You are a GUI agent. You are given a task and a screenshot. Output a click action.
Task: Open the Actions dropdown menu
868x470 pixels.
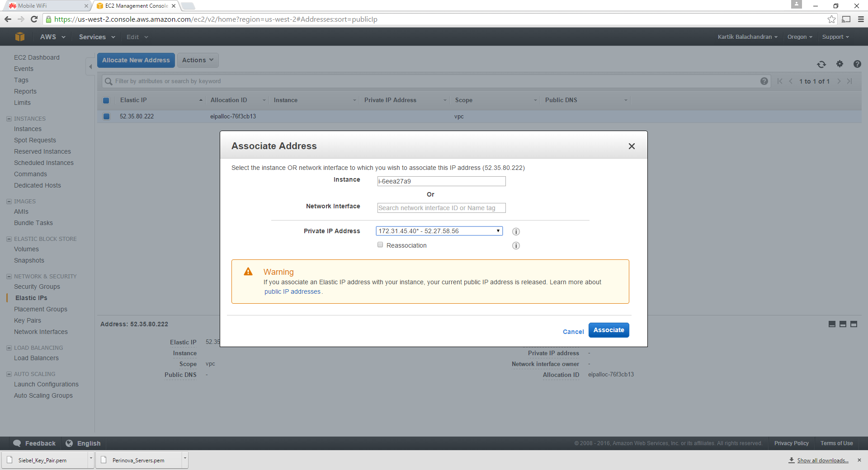pyautogui.click(x=198, y=60)
